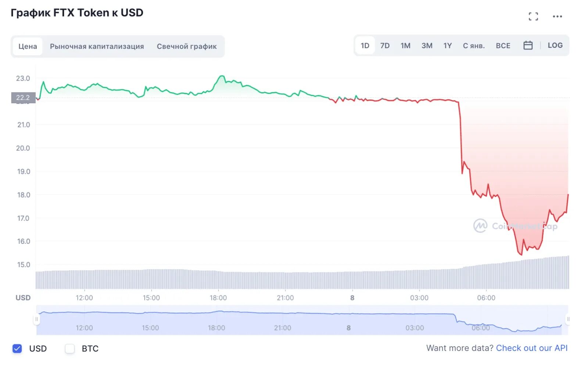Image resolution: width=588 pixels, height=369 pixels.
Task: Grab the right range slider handle
Action: pyautogui.click(x=568, y=319)
